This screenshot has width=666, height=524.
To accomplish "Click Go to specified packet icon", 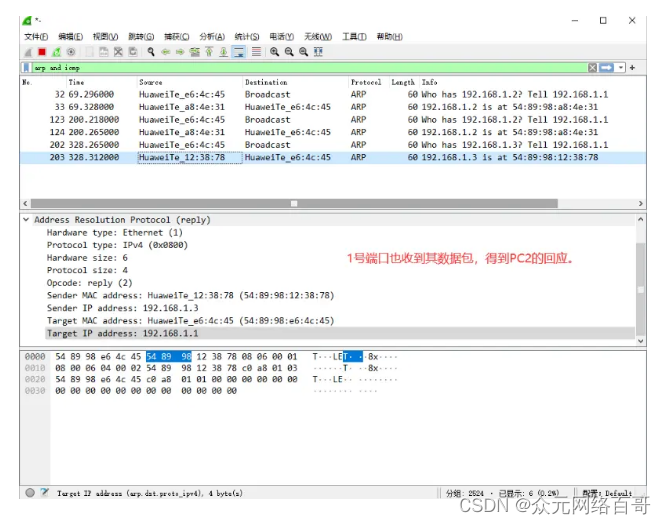I will click(x=195, y=52).
